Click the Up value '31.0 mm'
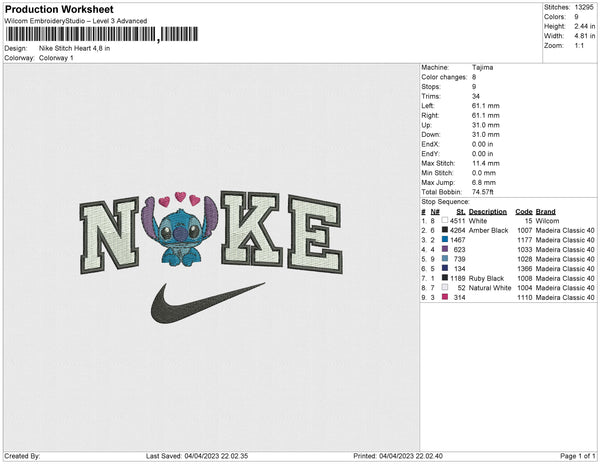 point(486,125)
